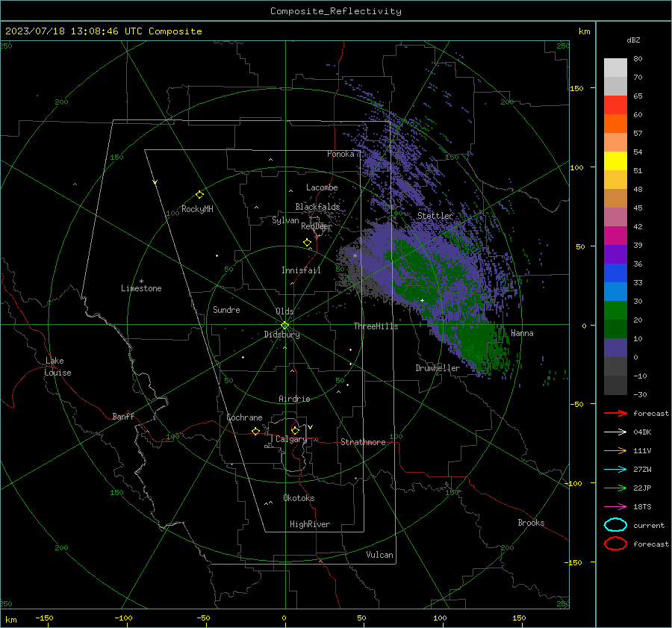Image resolution: width=672 pixels, height=628 pixels.
Task: Click the red 'forecast' ellipse legend icon
Action: click(x=615, y=544)
